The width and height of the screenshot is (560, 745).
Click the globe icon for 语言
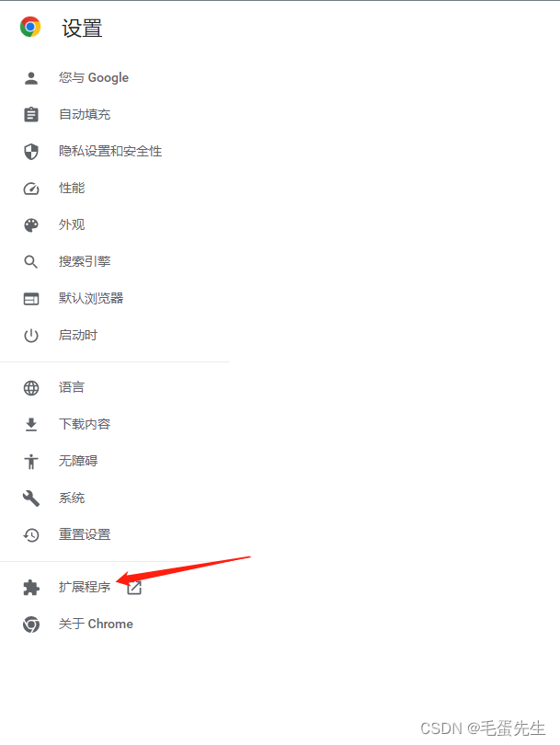point(31,388)
